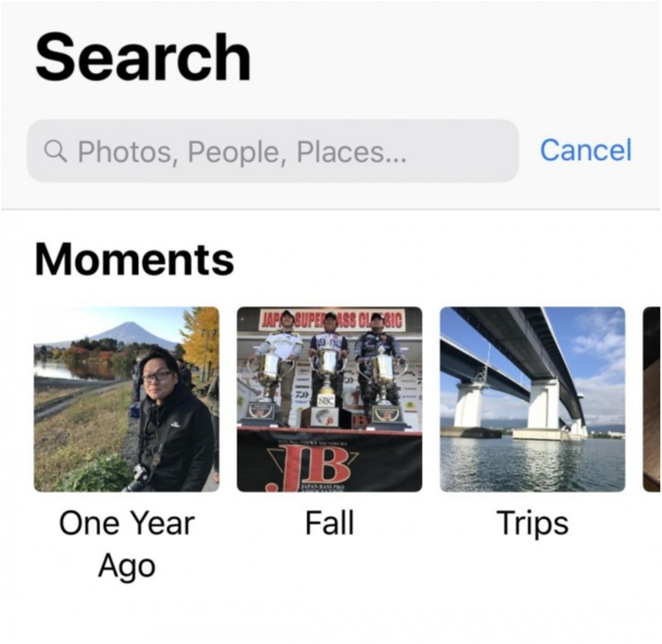Open the Fall moment thumbnail
Screen dimensions: 662x644
[x=329, y=399]
